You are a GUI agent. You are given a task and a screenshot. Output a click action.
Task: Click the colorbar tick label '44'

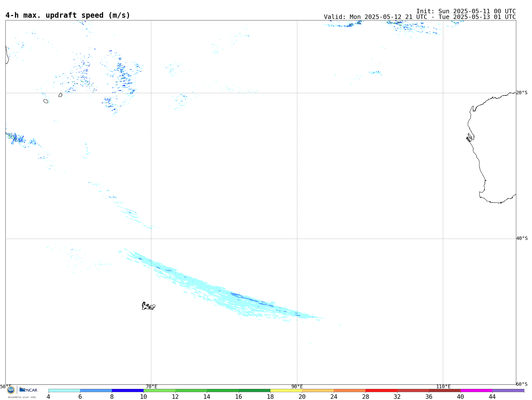492,397
